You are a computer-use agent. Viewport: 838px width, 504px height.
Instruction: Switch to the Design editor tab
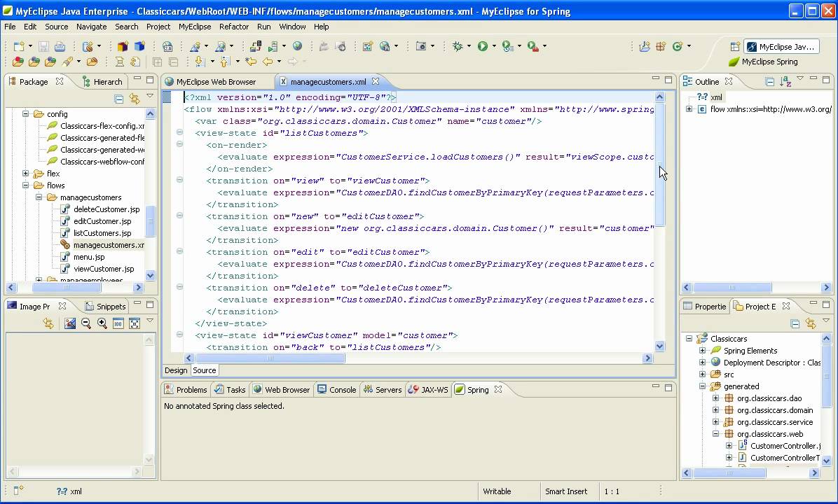(176, 370)
